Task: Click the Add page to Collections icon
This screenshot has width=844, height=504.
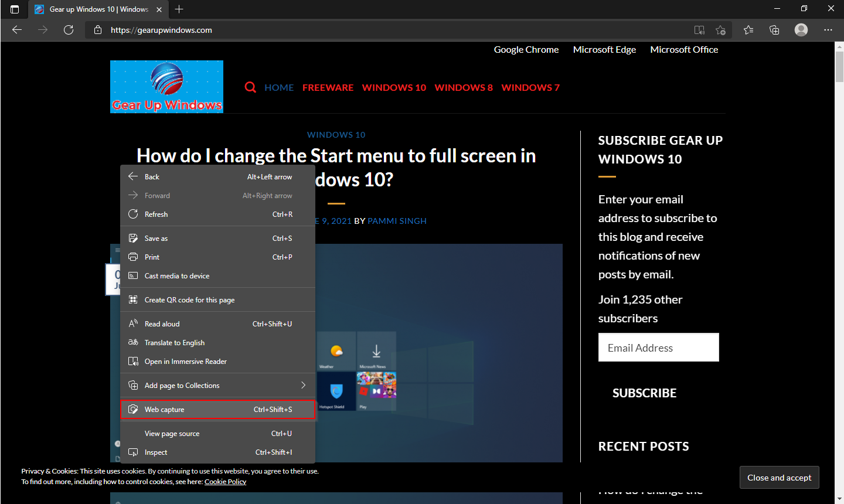Action: pos(133,386)
